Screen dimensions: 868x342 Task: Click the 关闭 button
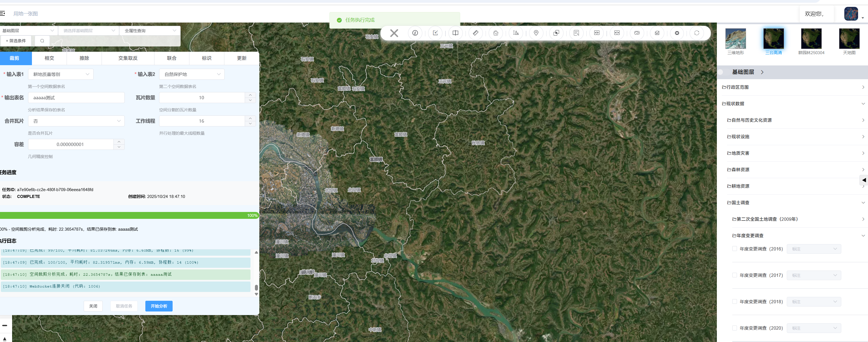point(93,306)
